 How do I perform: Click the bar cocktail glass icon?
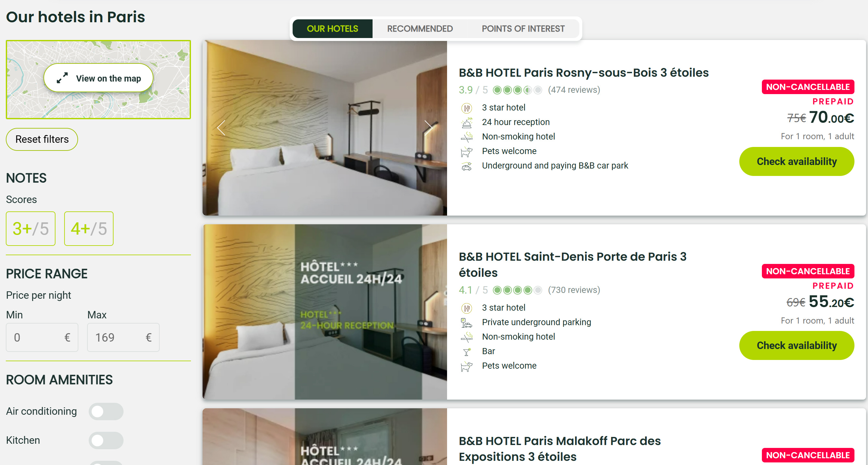pos(467,352)
